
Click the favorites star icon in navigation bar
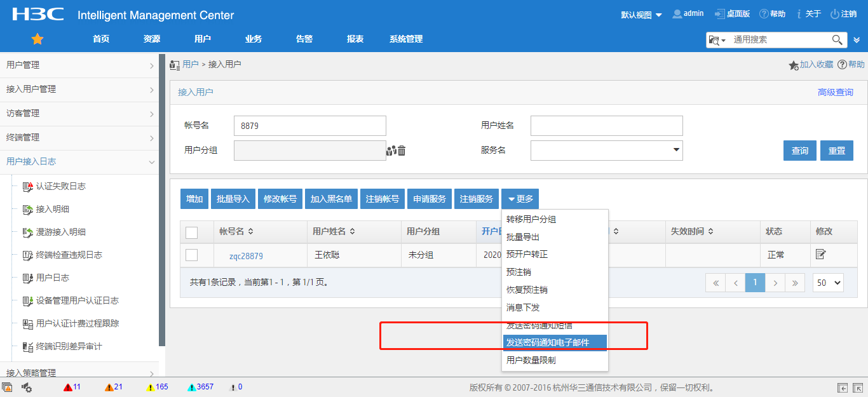(x=37, y=39)
